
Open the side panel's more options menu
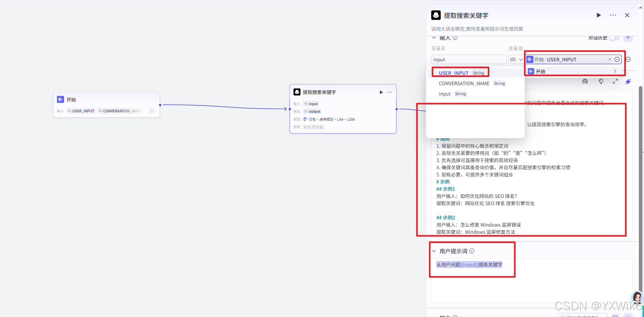pos(613,15)
